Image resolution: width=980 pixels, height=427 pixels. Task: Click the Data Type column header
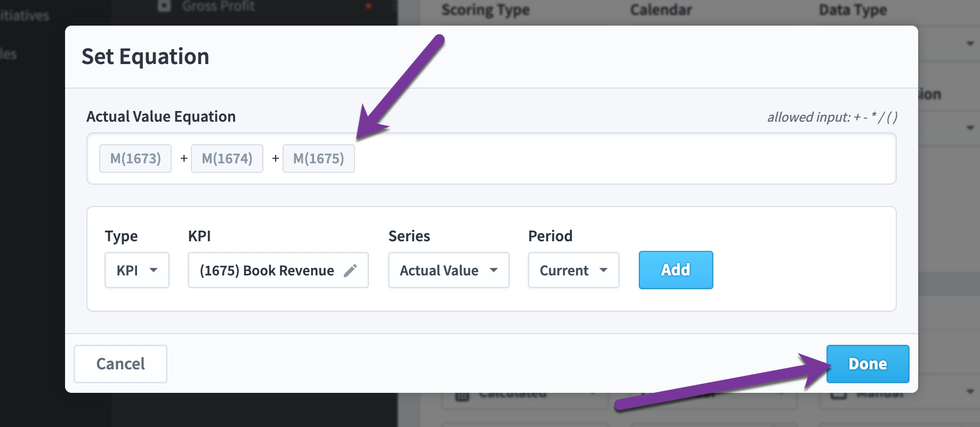pyautogui.click(x=853, y=10)
